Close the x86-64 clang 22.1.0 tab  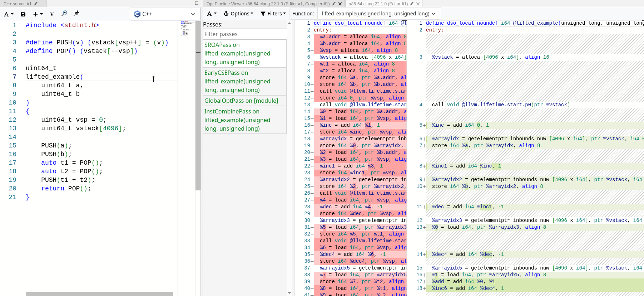(418, 4)
